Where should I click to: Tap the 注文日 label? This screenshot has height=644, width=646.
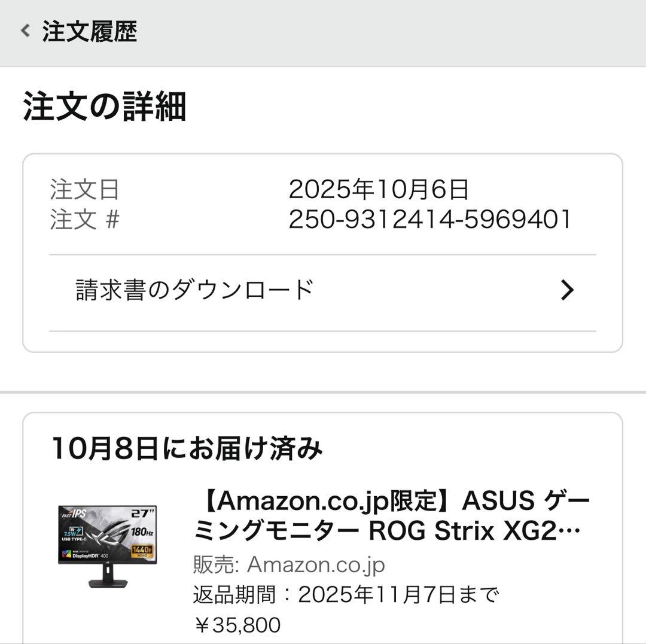pyautogui.click(x=82, y=190)
